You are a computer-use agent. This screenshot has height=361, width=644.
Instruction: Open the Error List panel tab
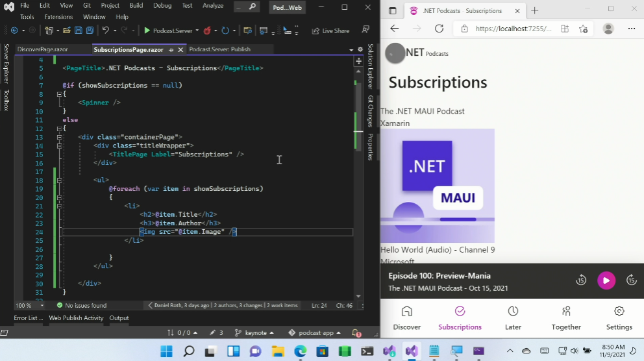(x=29, y=318)
